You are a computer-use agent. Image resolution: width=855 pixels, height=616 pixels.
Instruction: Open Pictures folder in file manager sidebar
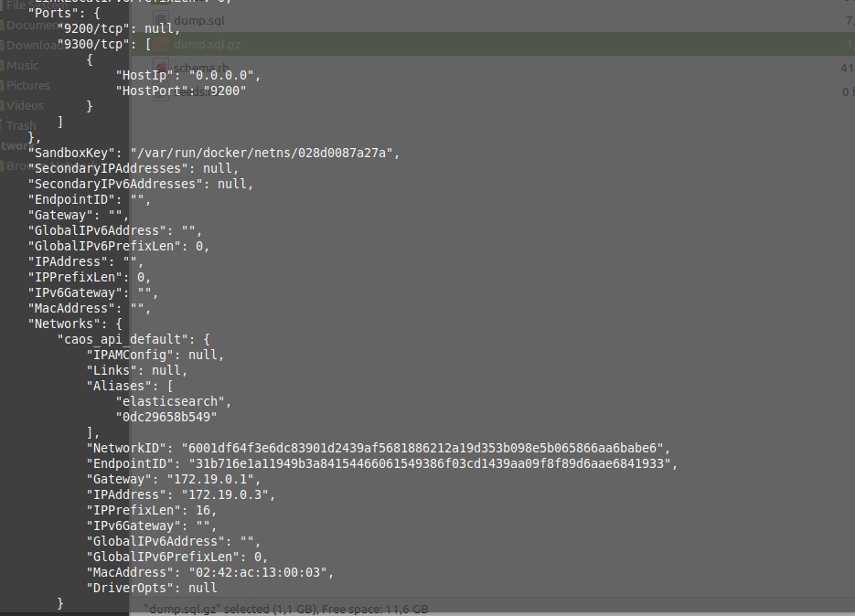27,86
